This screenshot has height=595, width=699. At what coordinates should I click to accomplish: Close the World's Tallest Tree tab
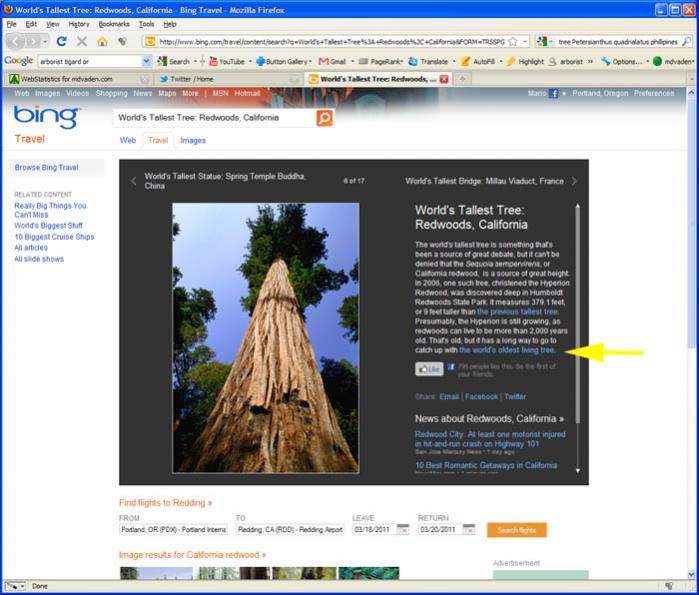[x=444, y=78]
